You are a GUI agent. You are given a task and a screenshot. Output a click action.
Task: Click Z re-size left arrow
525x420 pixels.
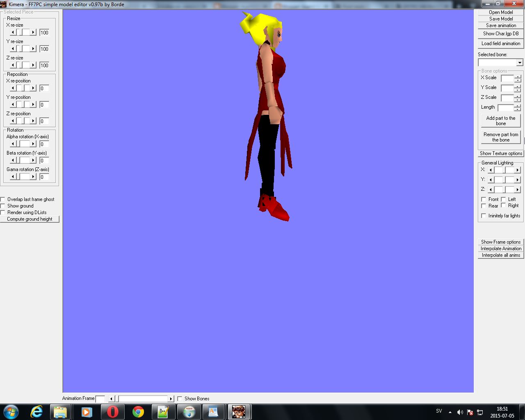pos(13,65)
